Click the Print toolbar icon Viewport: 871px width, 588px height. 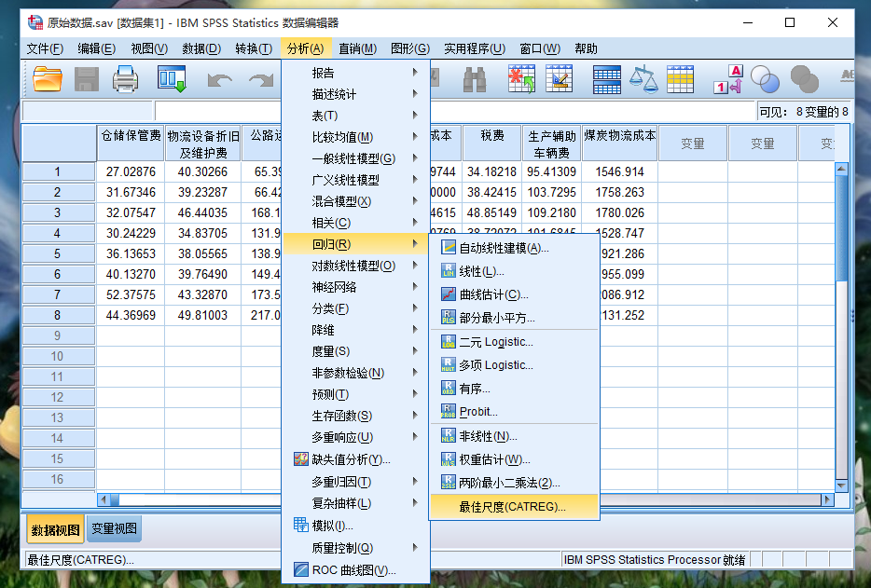125,79
